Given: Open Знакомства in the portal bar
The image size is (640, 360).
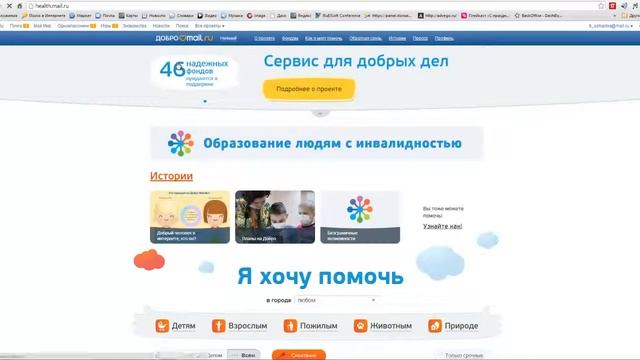Looking at the screenshot, I should (135, 26).
